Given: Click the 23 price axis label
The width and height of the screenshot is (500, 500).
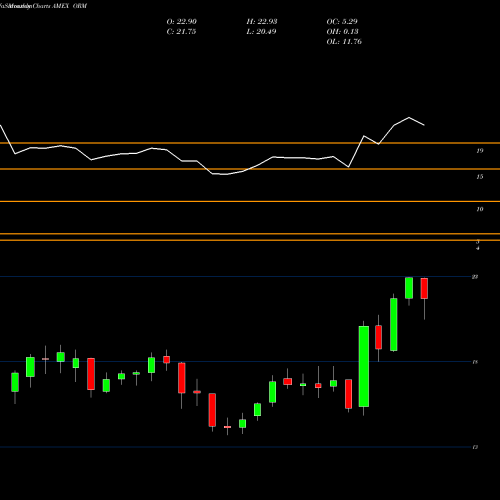Looking at the screenshot, I should 475,277.
